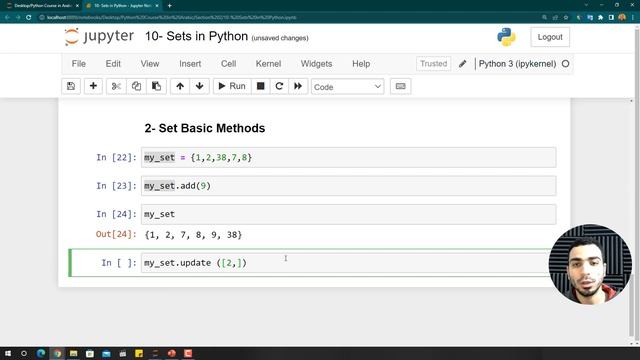The height and width of the screenshot is (360, 640).
Task: Restart the kernel icon
Action: click(279, 86)
